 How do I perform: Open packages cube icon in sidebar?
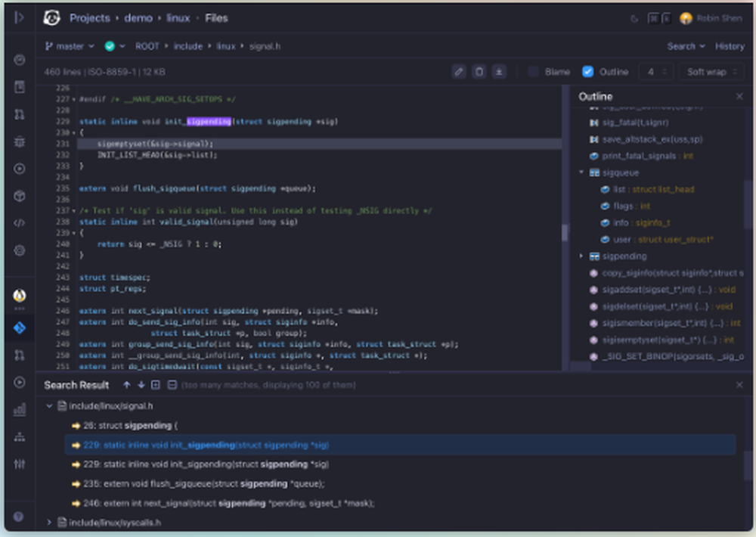tap(20, 196)
